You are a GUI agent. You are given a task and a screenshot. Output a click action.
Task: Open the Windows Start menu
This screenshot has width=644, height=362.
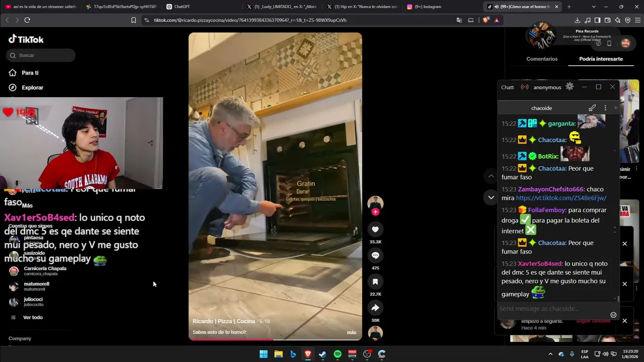point(264,354)
